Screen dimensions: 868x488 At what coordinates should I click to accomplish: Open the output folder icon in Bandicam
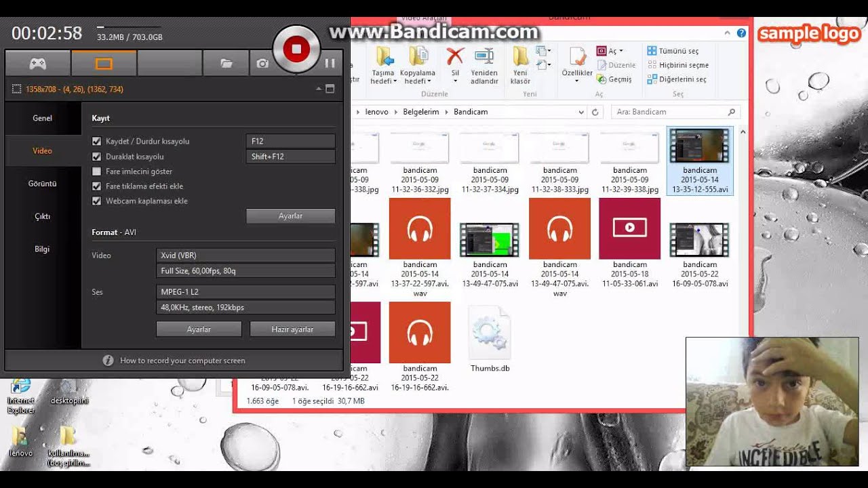coord(226,64)
